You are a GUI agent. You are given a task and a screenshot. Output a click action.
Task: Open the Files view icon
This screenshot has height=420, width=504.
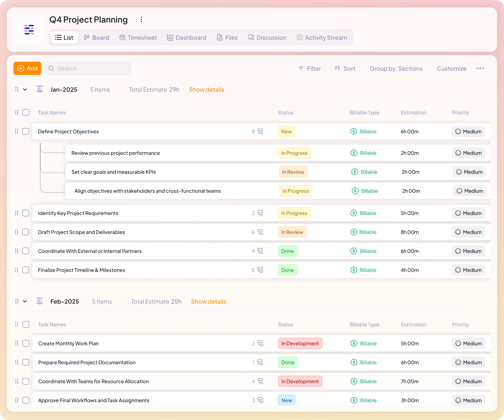point(220,37)
